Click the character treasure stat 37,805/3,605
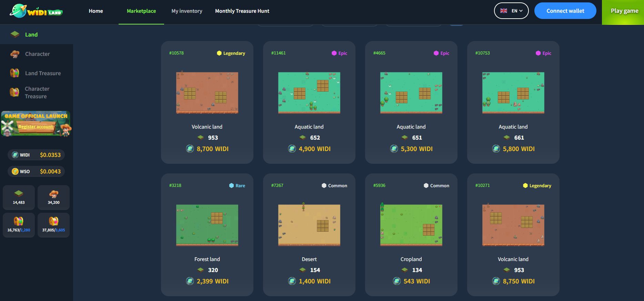This screenshot has width=644, height=301. [53, 225]
